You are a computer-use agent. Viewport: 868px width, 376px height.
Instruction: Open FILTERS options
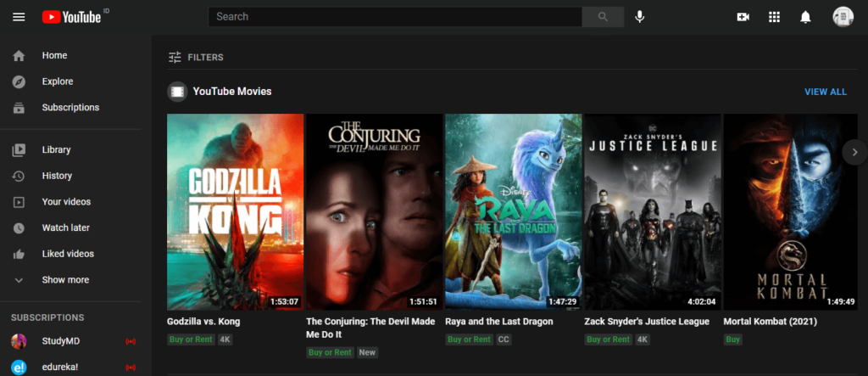pyautogui.click(x=205, y=57)
